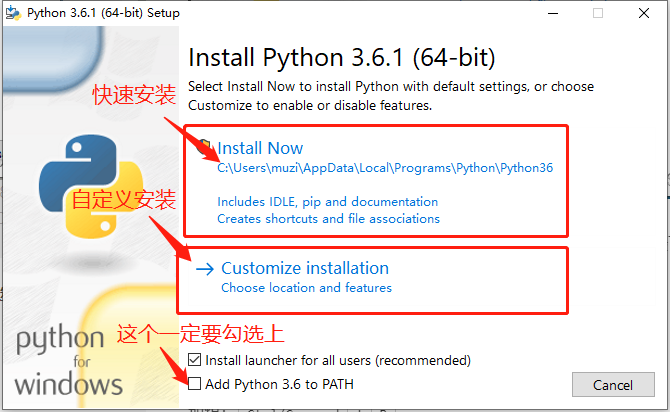Click the Install Now shield icon
The width and height of the screenshot is (670, 412).
(204, 147)
